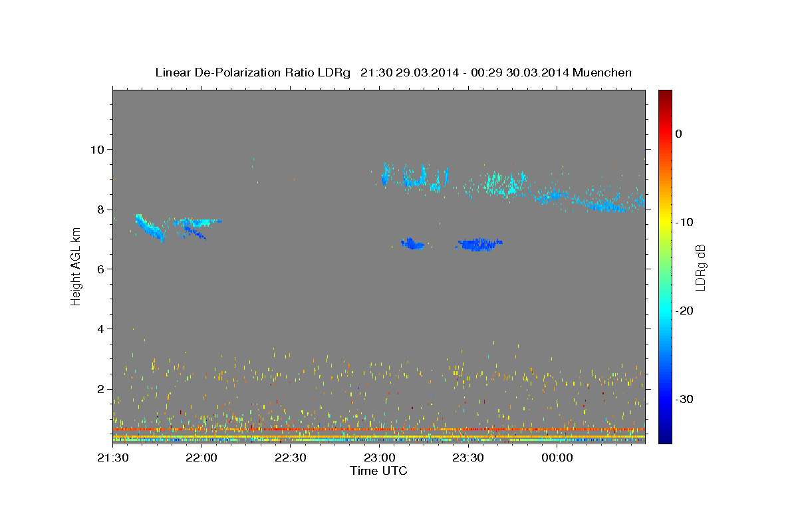Image resolution: width=798 pixels, height=532 pixels.
Task: Click the height tick label 4
Action: click(x=101, y=329)
